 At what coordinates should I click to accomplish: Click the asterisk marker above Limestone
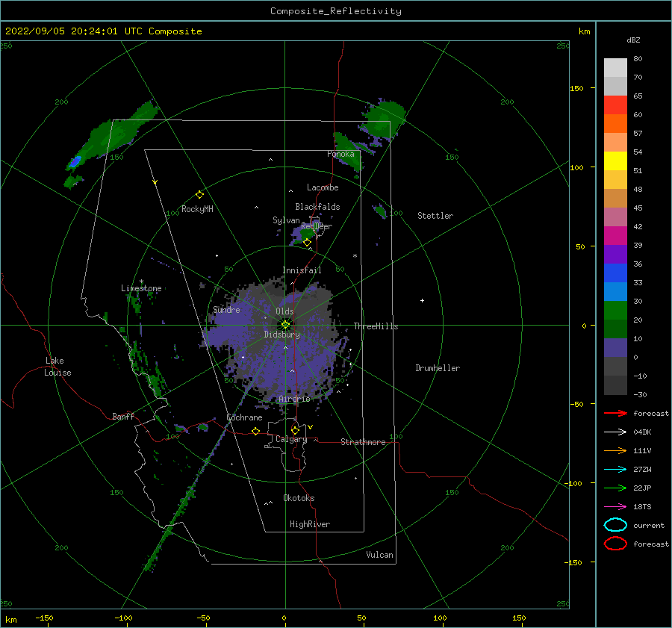click(141, 282)
